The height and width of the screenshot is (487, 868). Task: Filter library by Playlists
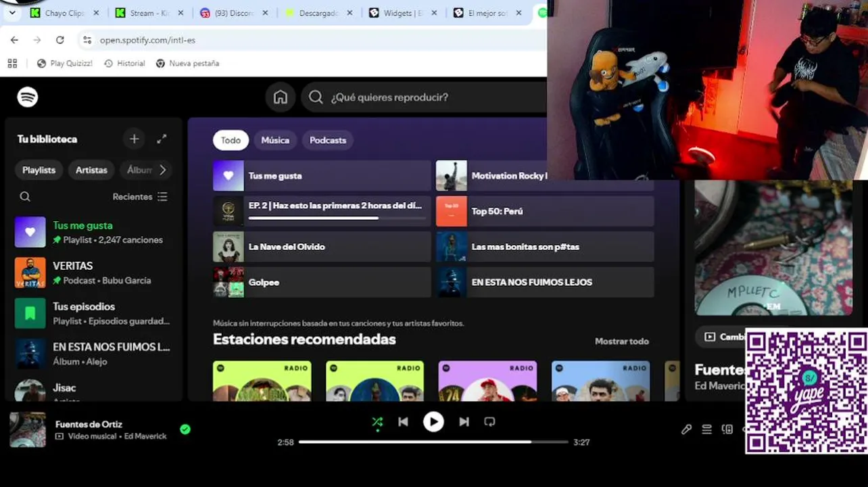[x=39, y=170]
